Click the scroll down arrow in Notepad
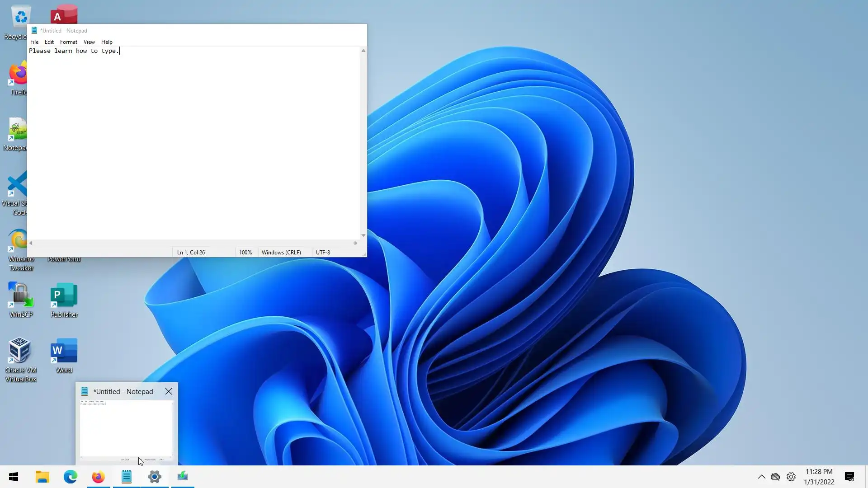Viewport: 868px width, 488px height. click(363, 235)
